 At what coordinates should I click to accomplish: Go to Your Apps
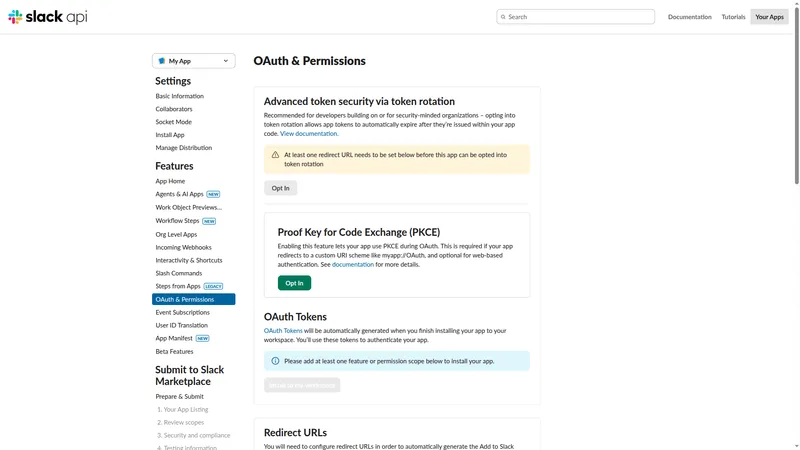click(x=769, y=17)
